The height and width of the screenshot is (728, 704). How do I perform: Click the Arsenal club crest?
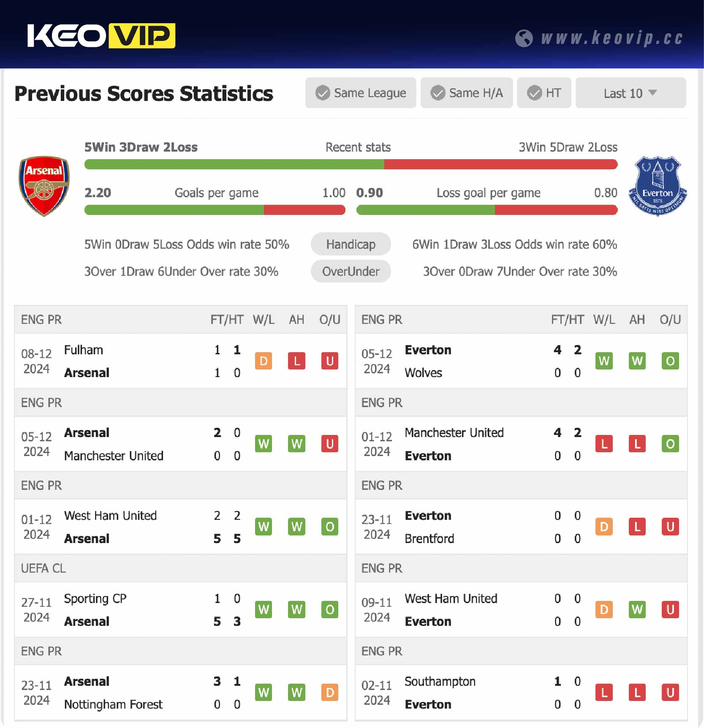44,187
